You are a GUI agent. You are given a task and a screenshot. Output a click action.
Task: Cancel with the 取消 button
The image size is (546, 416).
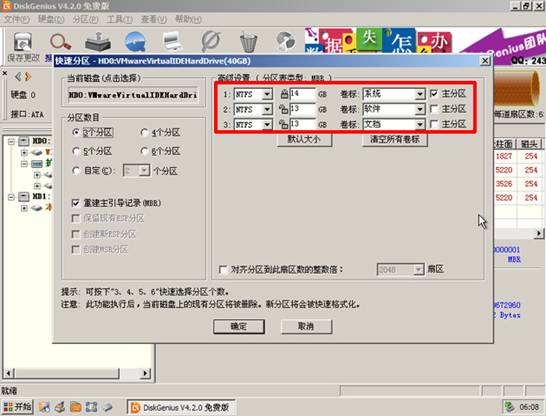tap(306, 327)
